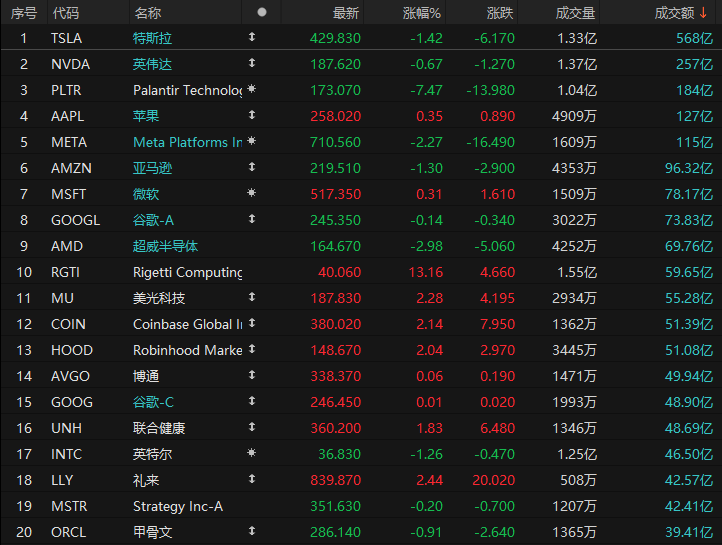Sort by the 涨幅% column header
This screenshot has height=545, width=722.
(421, 13)
